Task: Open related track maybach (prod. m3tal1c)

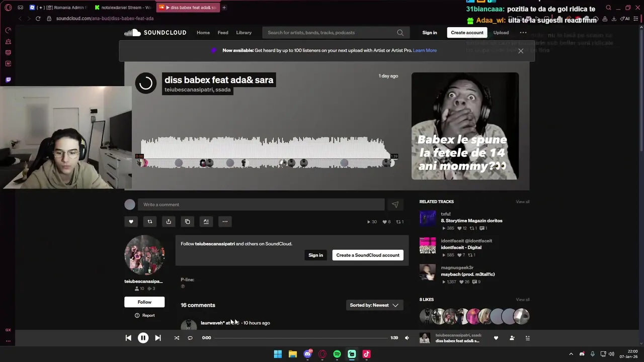Action: click(x=467, y=275)
